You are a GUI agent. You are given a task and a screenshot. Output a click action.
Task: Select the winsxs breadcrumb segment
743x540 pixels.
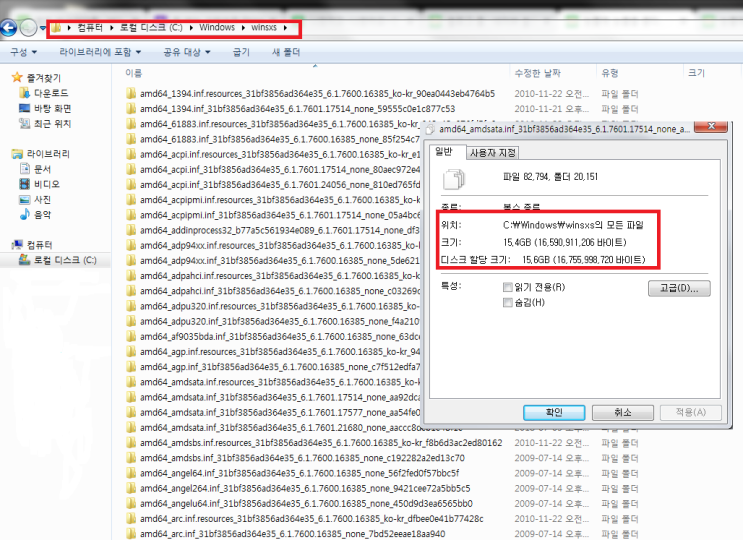[x=264, y=27]
